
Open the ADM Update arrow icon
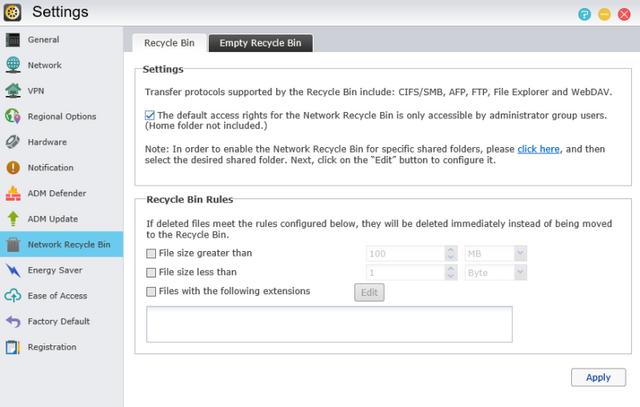(x=13, y=219)
